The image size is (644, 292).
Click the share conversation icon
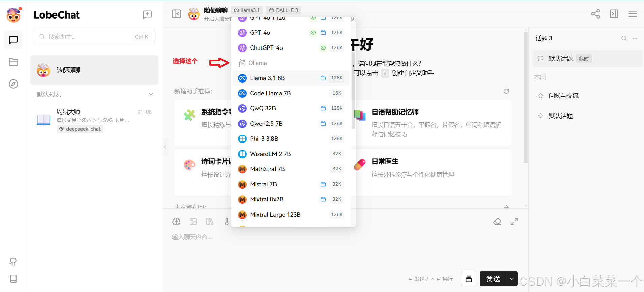[595, 14]
